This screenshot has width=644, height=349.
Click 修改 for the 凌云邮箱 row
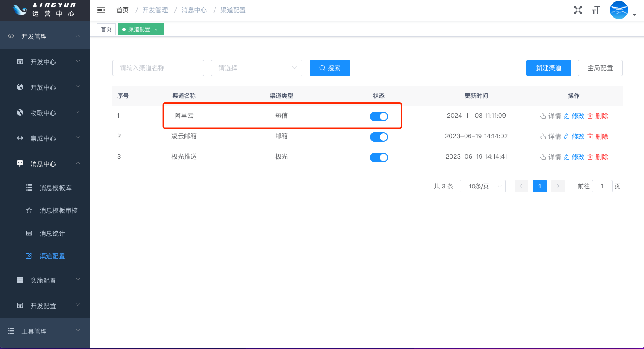tap(574, 137)
